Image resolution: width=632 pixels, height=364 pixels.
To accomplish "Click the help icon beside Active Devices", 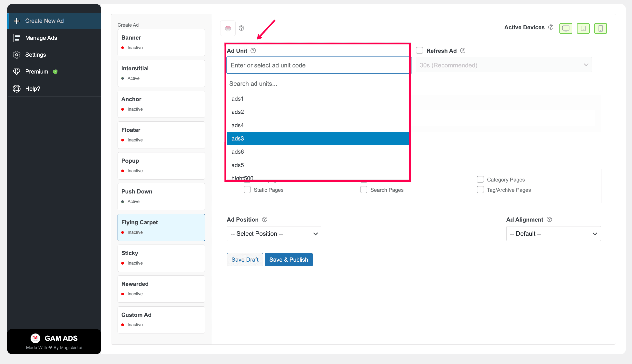I will [x=550, y=27].
